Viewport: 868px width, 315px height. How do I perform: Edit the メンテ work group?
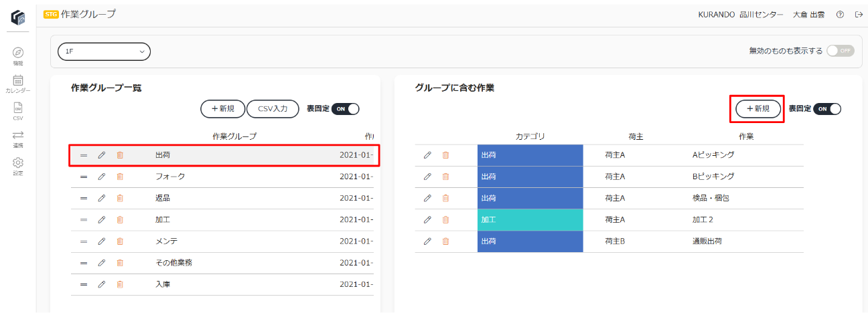pyautogui.click(x=102, y=241)
